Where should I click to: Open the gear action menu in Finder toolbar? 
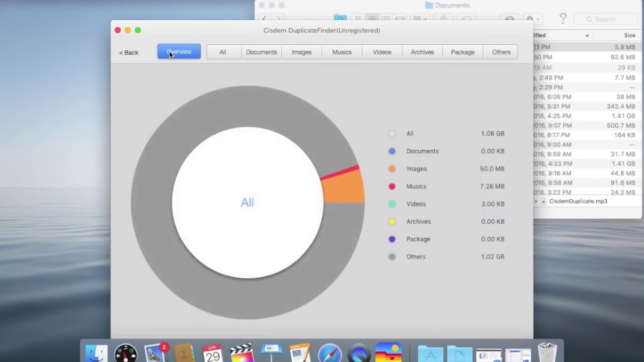[x=533, y=19]
